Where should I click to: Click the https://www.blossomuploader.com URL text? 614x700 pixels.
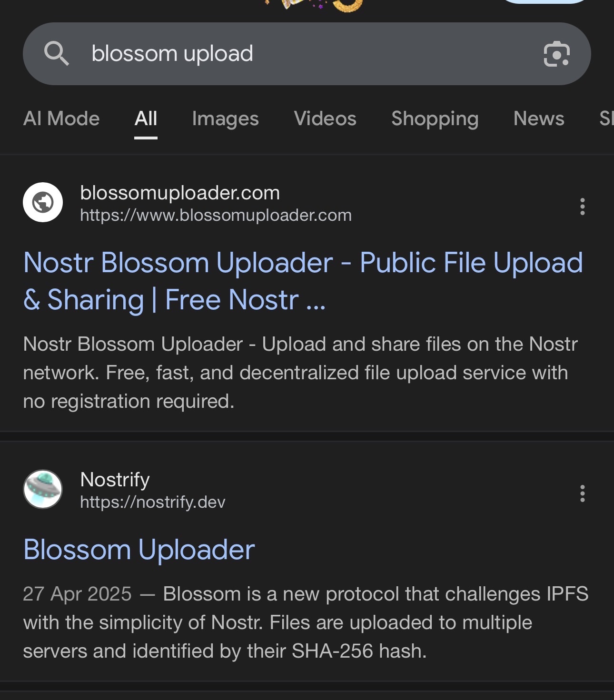[216, 216]
